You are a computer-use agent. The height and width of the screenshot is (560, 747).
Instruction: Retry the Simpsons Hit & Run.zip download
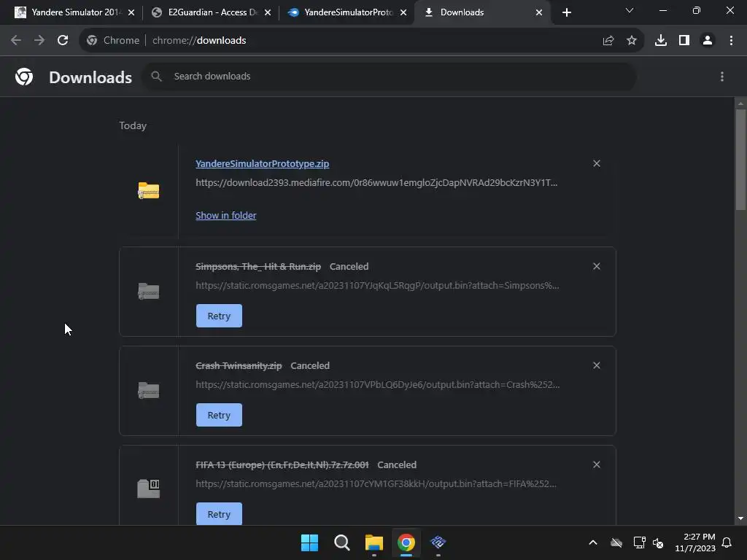tap(219, 316)
